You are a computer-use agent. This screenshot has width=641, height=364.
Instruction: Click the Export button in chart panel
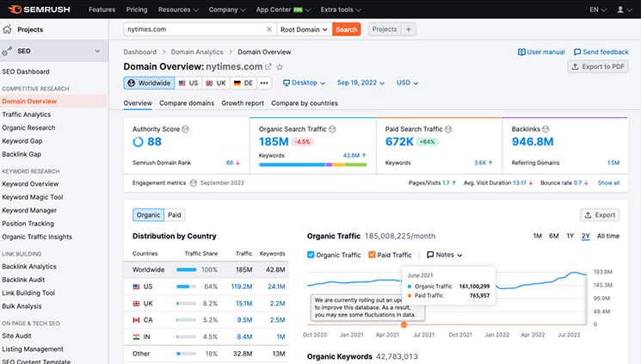[600, 215]
